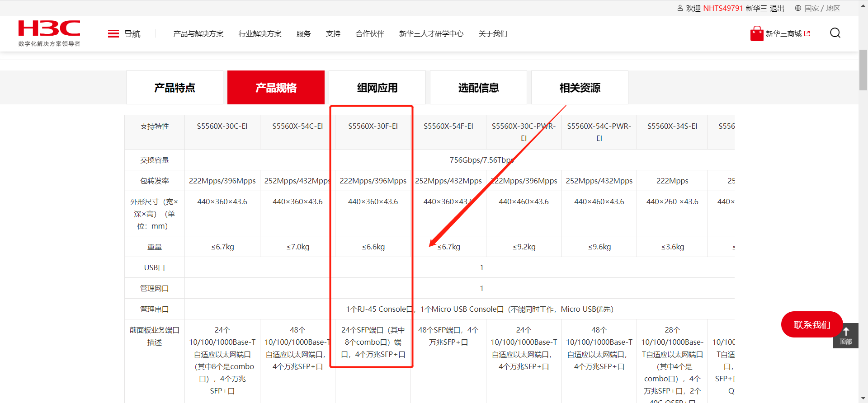Go to the 相关资源 tab
This screenshot has width=868, height=403.
point(580,88)
